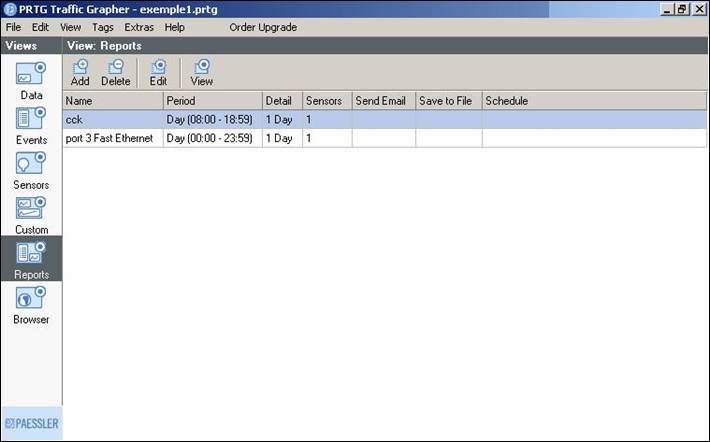
Task: Open the File menu
Action: click(x=13, y=27)
